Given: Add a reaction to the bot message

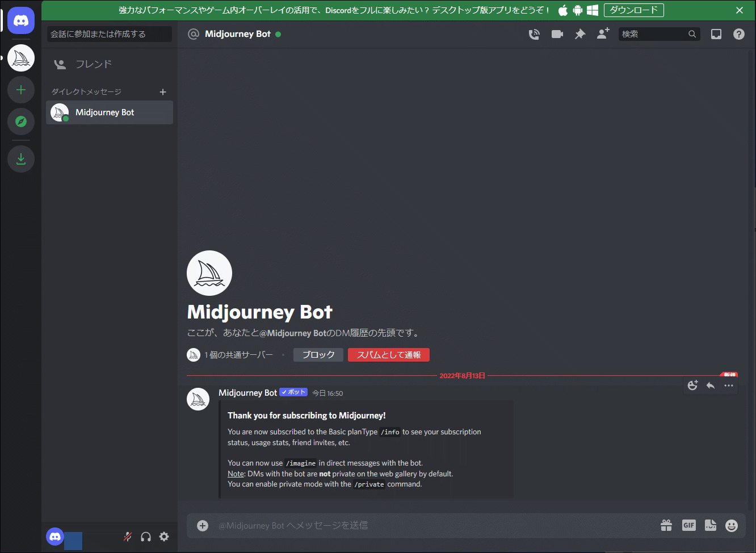Looking at the screenshot, I should pyautogui.click(x=692, y=386).
